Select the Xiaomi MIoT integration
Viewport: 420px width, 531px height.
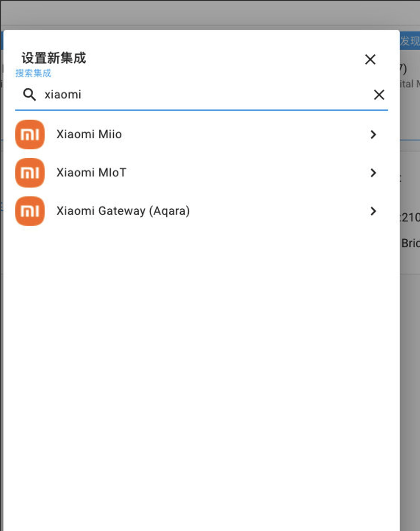click(201, 173)
